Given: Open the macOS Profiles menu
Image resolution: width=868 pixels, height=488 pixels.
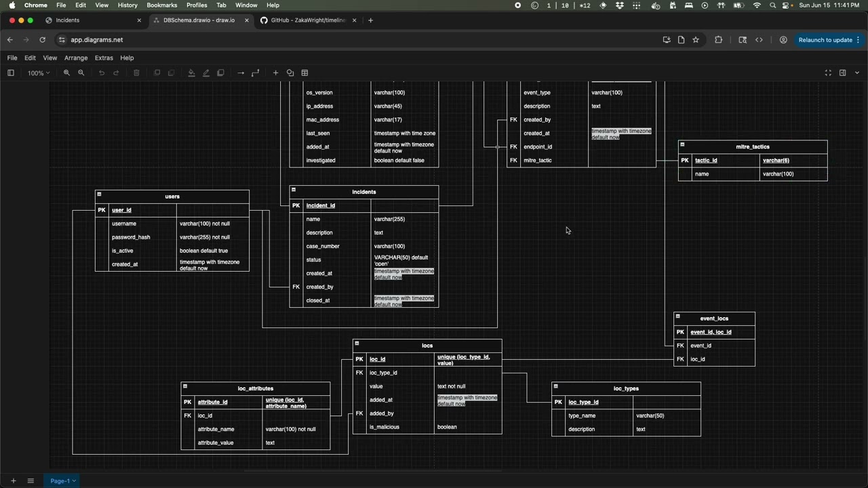Looking at the screenshot, I should coord(197,5).
